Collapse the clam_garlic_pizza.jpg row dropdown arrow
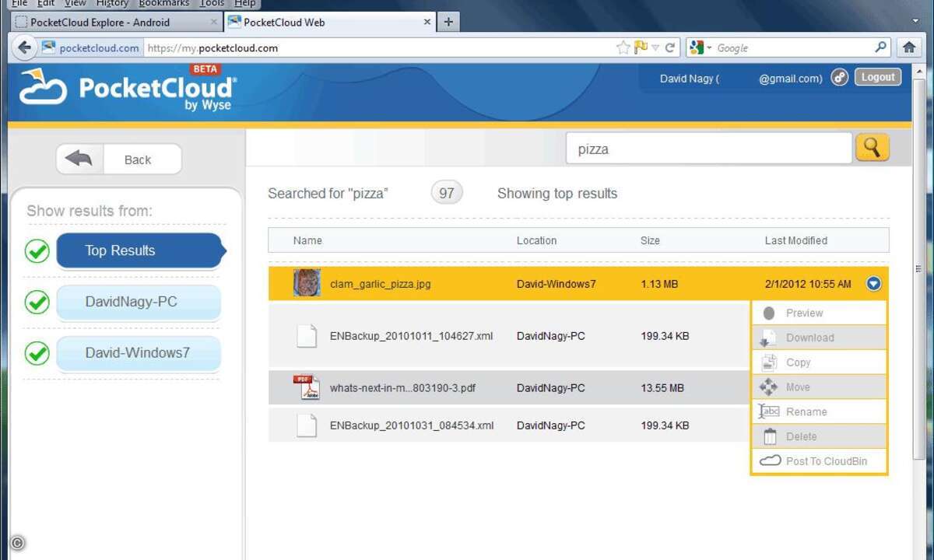The height and width of the screenshot is (560, 934). click(x=873, y=284)
